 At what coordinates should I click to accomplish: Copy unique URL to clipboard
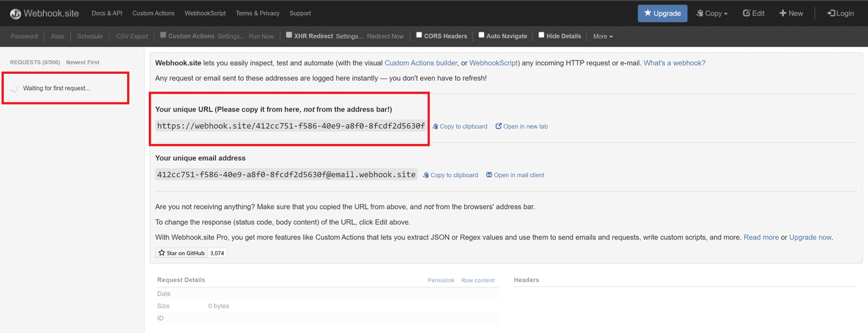[x=460, y=127]
